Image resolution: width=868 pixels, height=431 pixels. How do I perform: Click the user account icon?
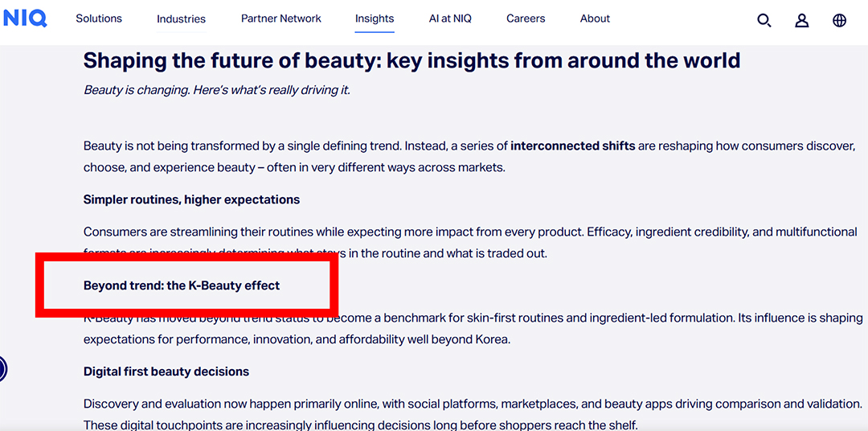tap(801, 20)
